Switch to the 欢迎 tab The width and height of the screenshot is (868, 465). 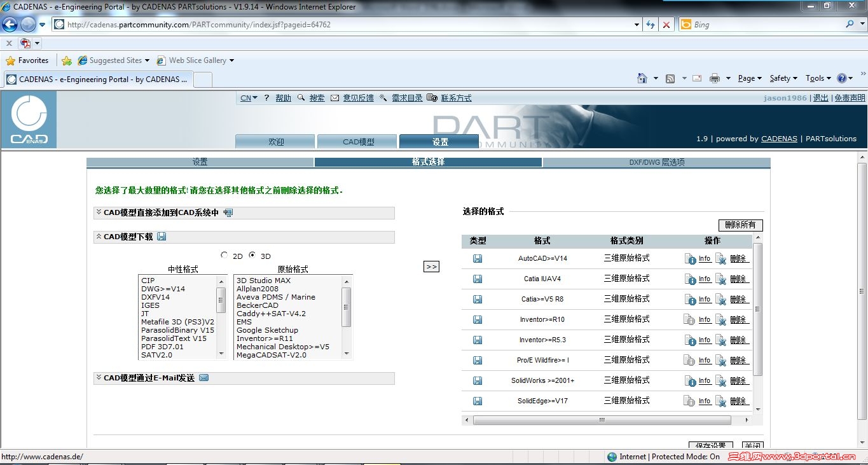tap(275, 142)
